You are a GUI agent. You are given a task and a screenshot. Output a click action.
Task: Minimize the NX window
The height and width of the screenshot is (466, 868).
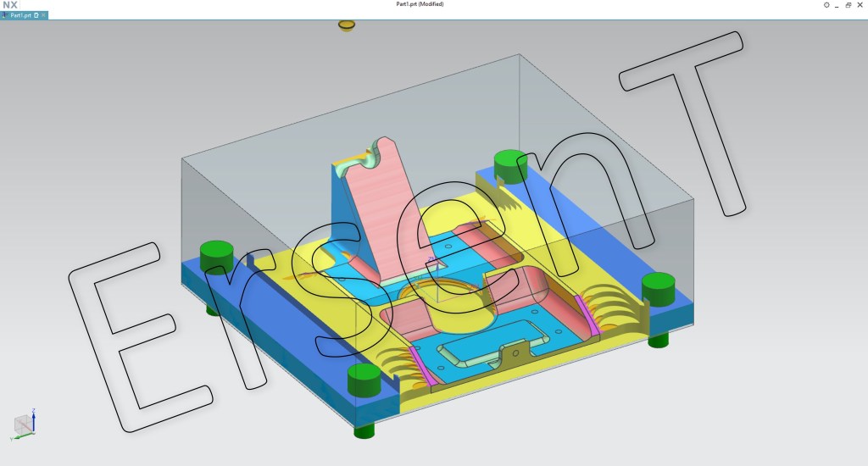pyautogui.click(x=837, y=5)
